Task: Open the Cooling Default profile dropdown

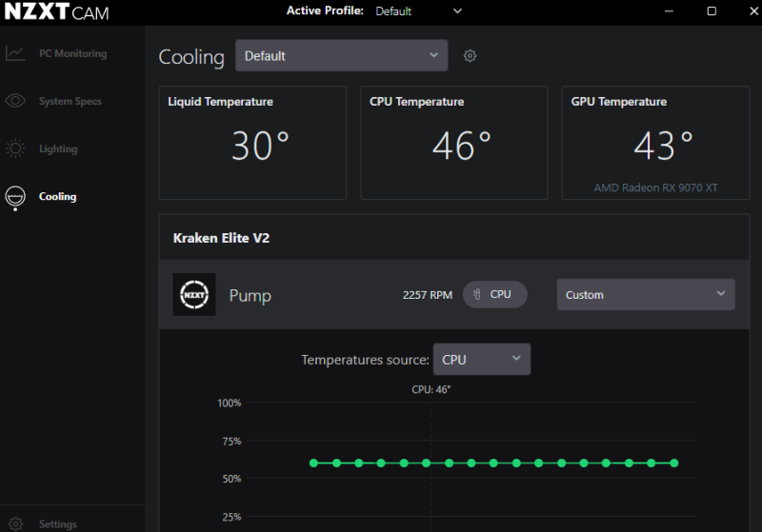Action: 341,56
